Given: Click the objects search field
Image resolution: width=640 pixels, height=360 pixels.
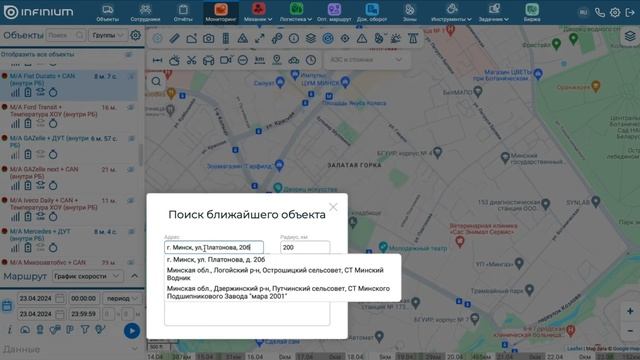Looking at the screenshot, I should coord(66,36).
